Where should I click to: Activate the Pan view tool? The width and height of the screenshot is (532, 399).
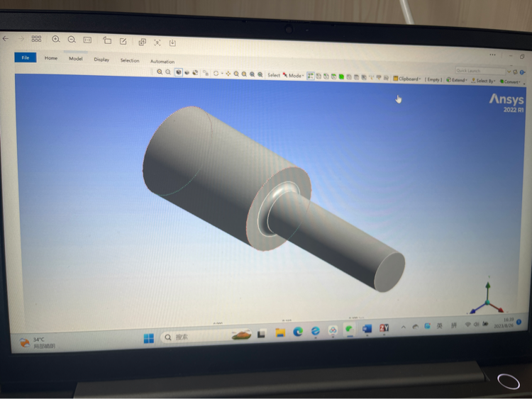pyautogui.click(x=228, y=74)
